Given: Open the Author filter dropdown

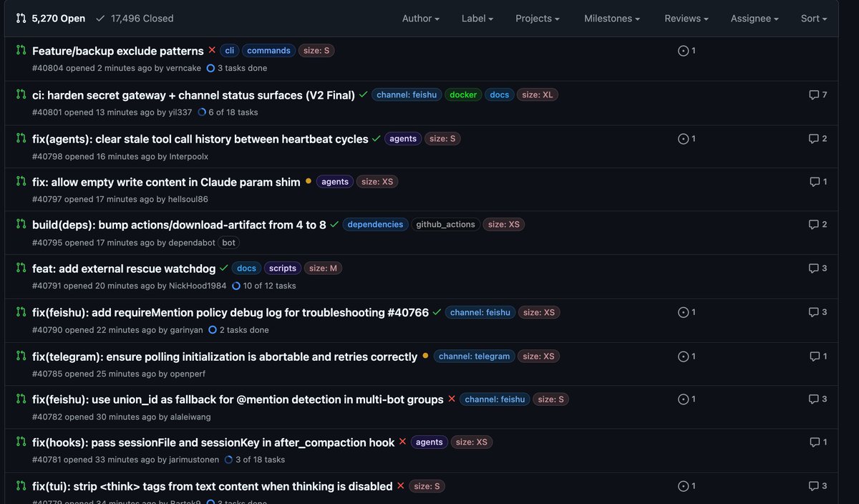Looking at the screenshot, I should coord(421,19).
